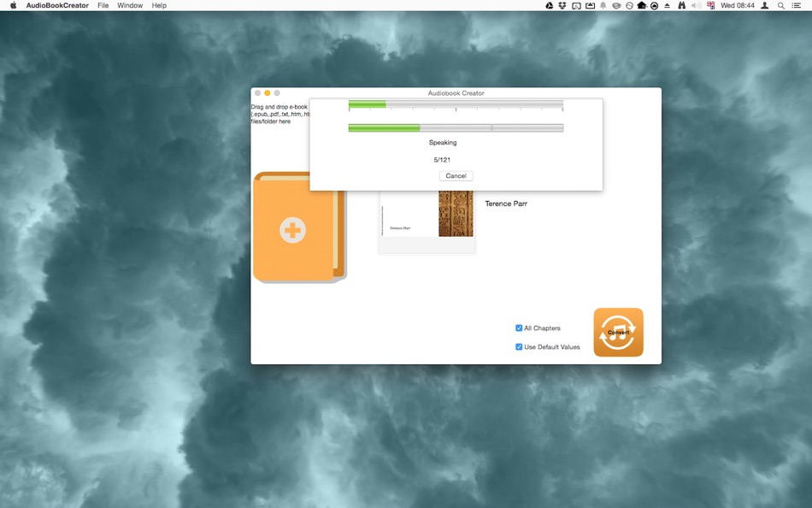
Task: Click the upper green progress bar
Action: tap(456, 104)
